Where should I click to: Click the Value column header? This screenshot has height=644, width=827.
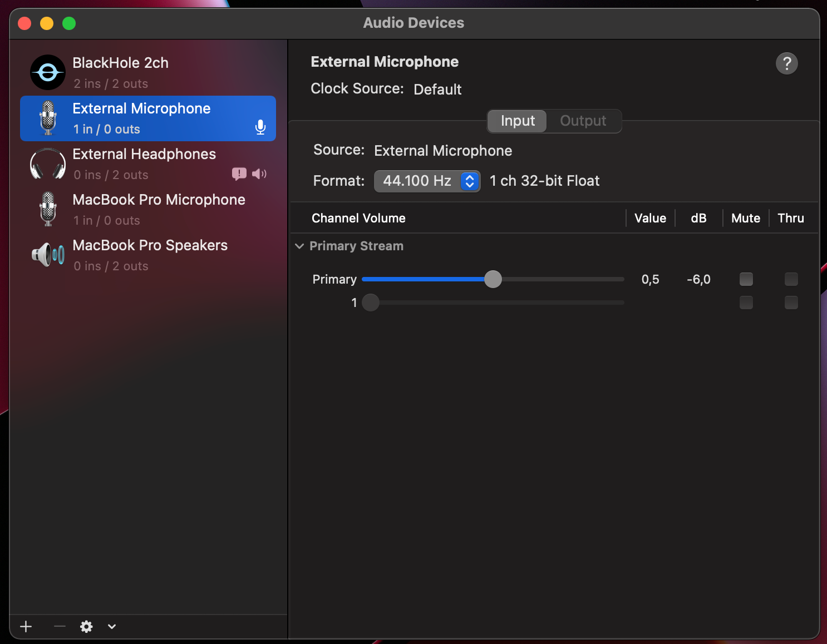click(x=650, y=218)
